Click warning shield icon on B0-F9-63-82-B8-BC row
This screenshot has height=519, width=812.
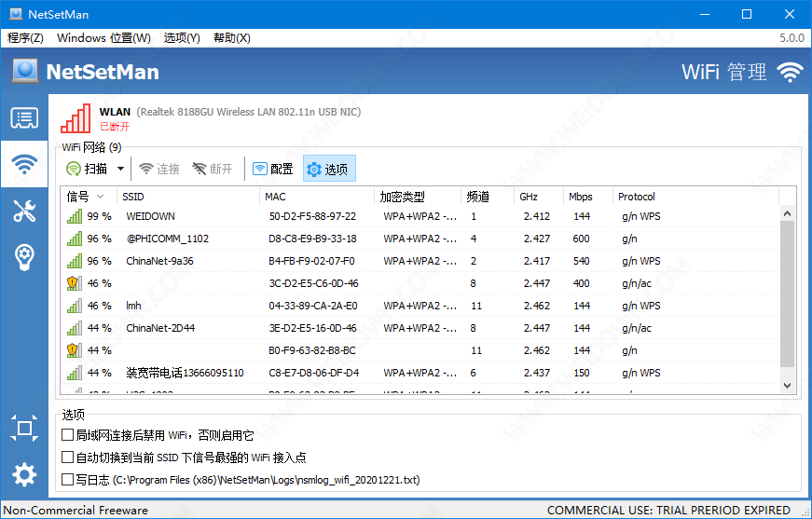coord(75,350)
